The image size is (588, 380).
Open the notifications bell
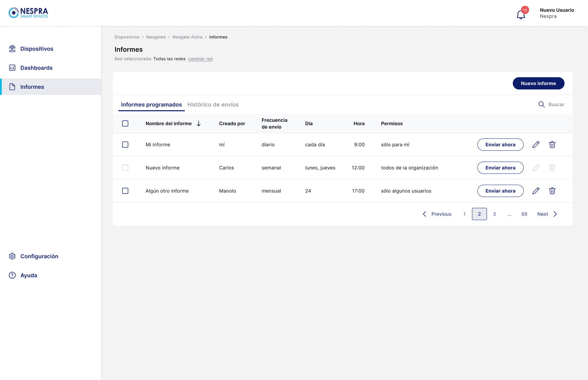521,15
